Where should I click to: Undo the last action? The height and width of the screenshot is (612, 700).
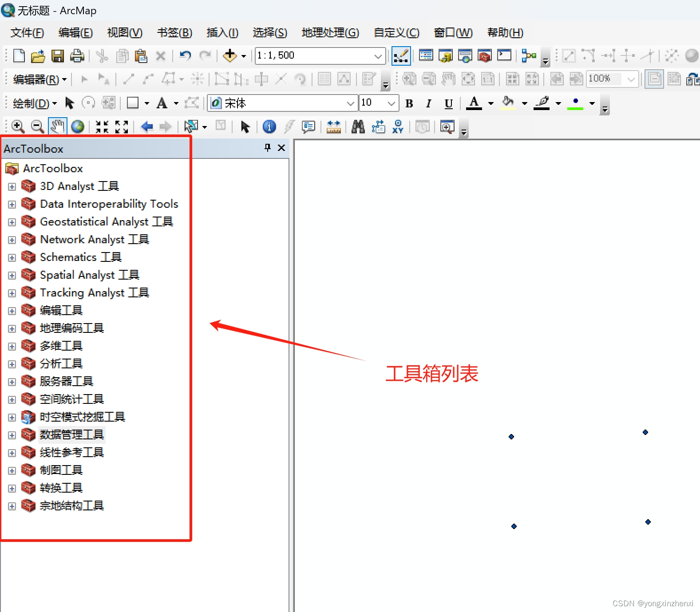tap(185, 56)
